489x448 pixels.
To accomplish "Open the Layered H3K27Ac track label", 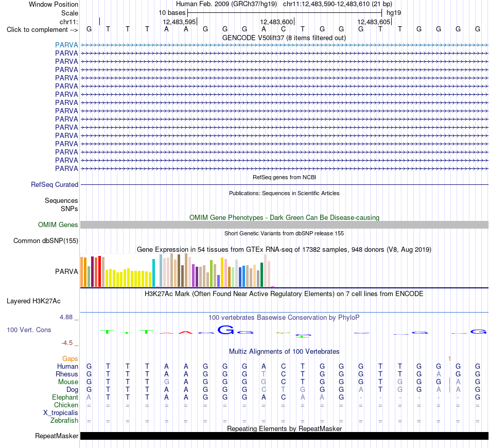I will [x=33, y=301].
